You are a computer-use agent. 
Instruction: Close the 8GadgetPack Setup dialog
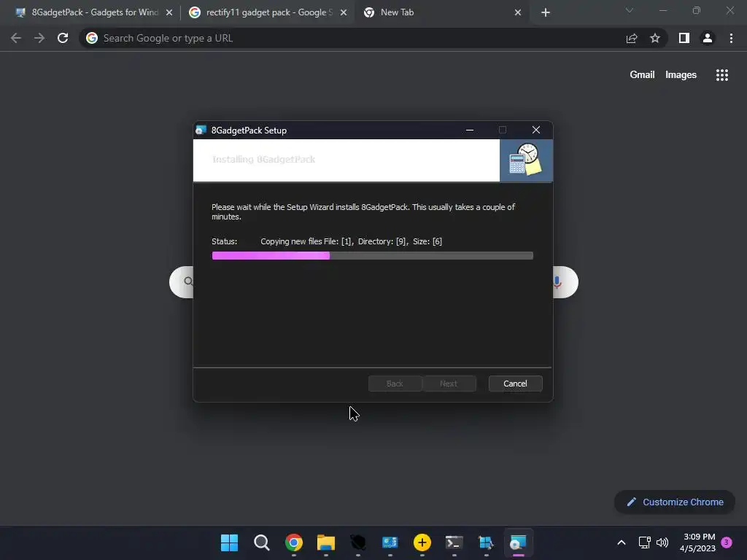click(536, 130)
